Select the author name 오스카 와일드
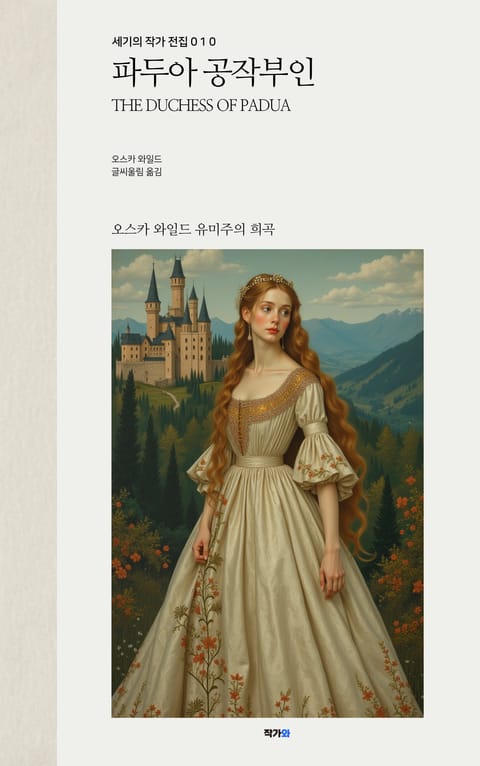The height and width of the screenshot is (766, 480). tap(137, 159)
